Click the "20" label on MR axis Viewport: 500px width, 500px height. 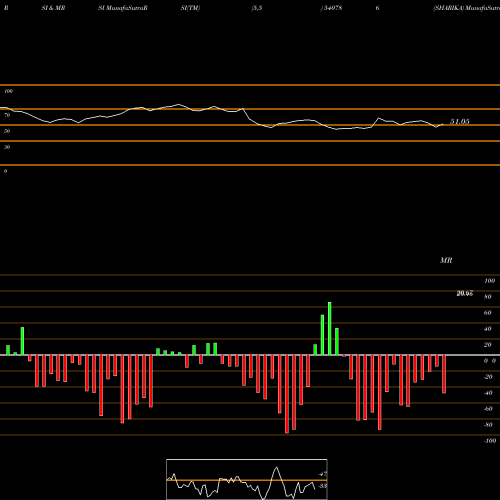(488, 345)
